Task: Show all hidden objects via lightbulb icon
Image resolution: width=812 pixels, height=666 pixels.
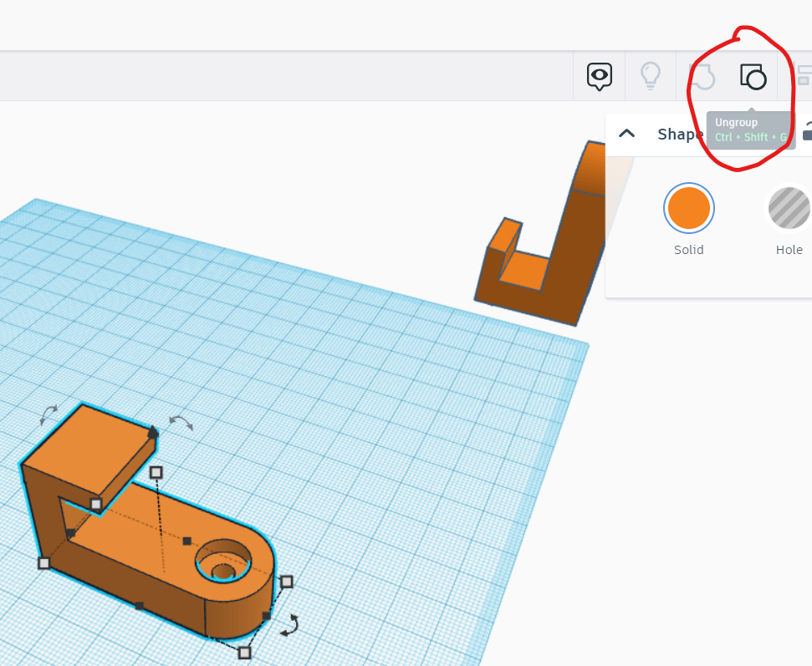Action: point(651,76)
